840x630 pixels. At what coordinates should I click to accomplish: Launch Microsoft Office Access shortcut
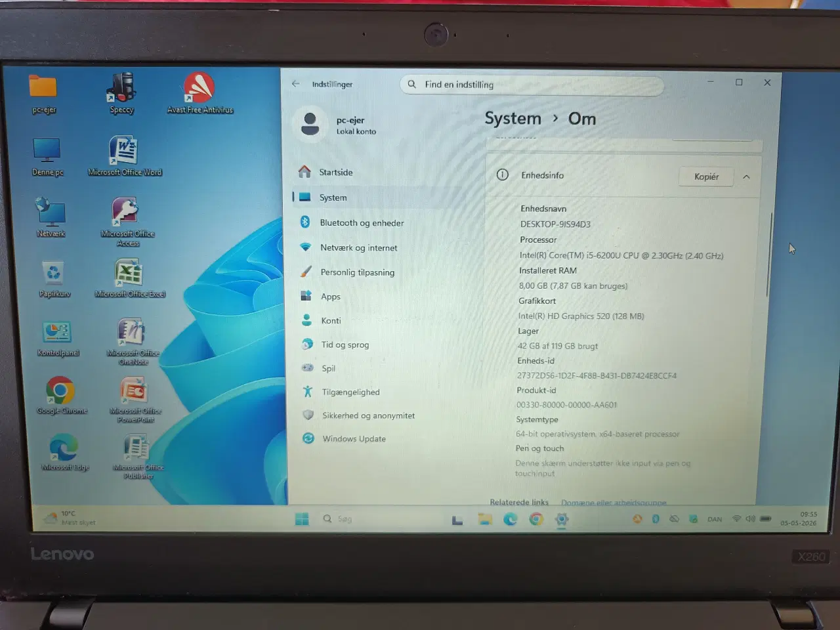tap(127, 222)
